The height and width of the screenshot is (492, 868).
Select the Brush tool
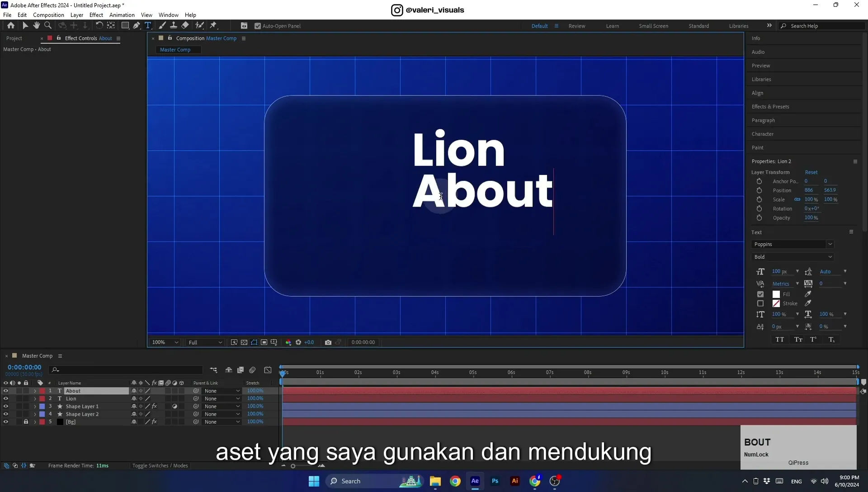point(162,26)
